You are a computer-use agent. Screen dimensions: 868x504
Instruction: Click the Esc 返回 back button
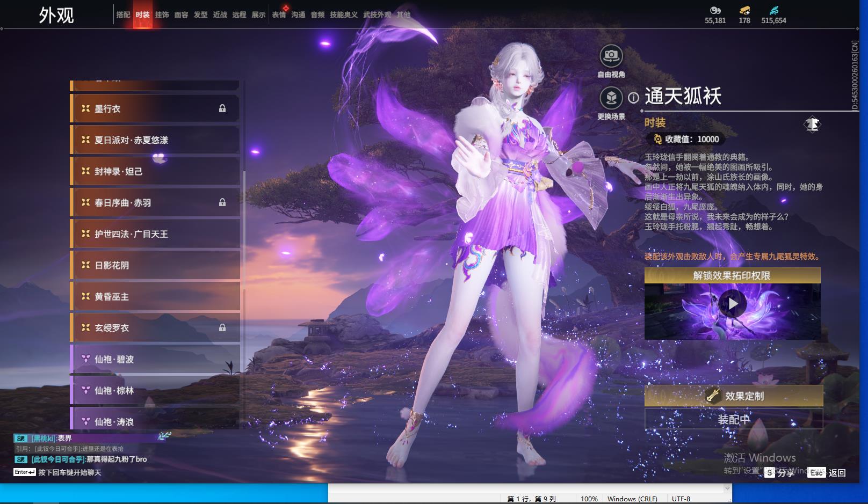point(827,472)
